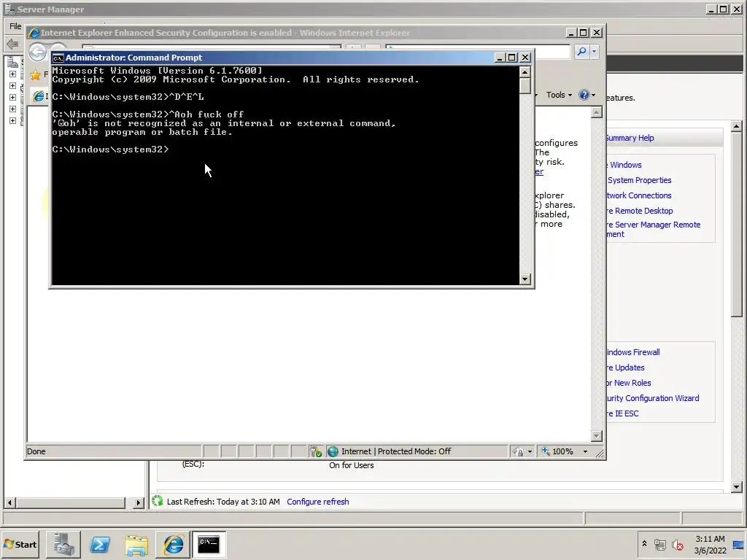Select the Internet Explorer page tab icon
Screen dimensions: 747x560
pyautogui.click(x=39, y=96)
